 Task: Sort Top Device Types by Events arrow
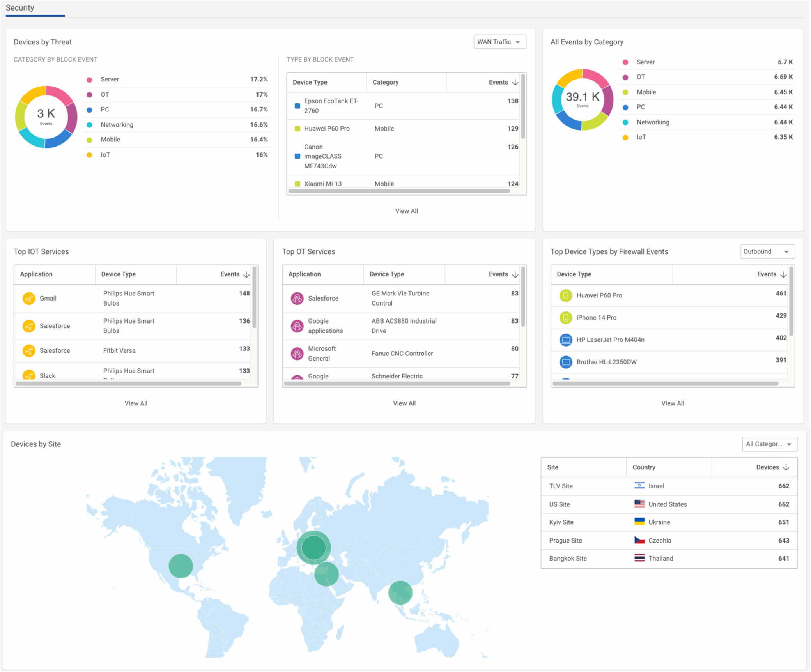pos(783,274)
